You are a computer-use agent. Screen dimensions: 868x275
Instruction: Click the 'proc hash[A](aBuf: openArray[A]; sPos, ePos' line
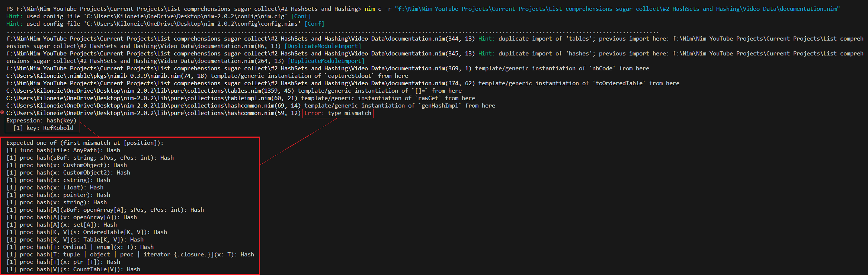coord(105,210)
